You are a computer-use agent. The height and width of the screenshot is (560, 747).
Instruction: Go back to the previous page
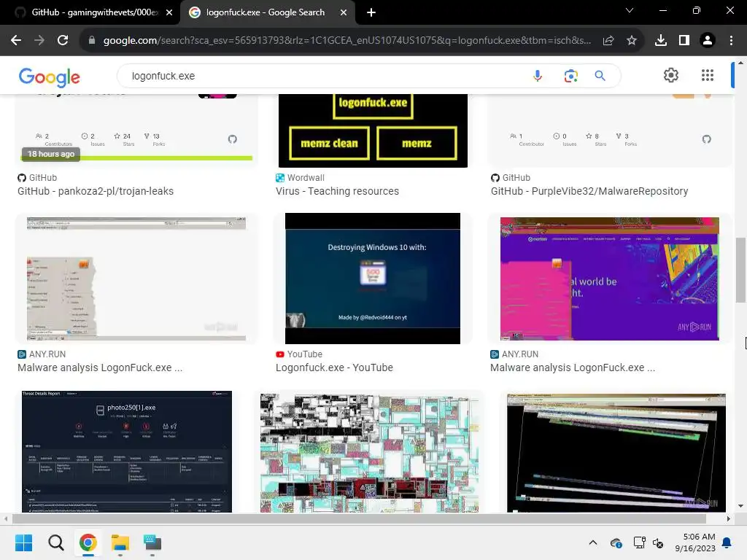(16, 41)
